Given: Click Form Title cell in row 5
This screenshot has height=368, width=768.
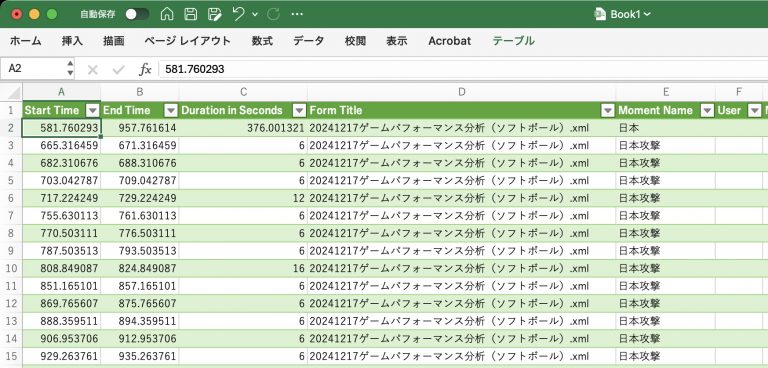Looking at the screenshot, I should pos(461,181).
